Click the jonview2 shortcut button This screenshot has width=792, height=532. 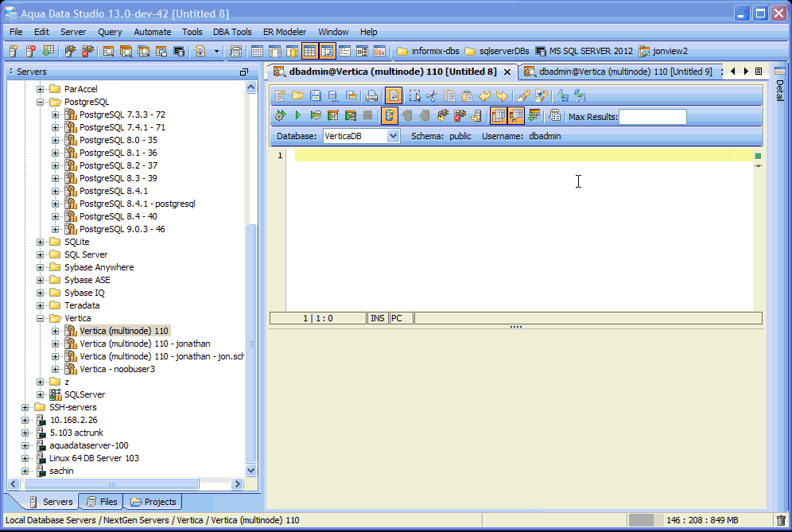[663, 51]
